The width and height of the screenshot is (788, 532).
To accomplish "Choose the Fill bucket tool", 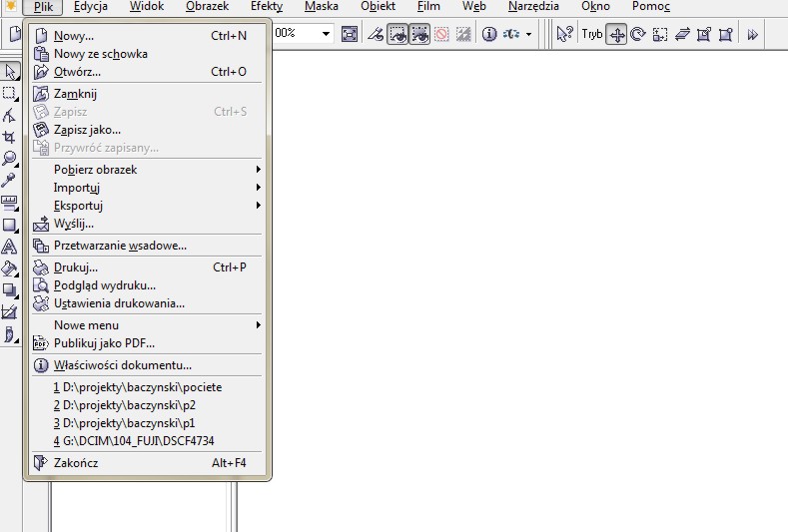I will pos(10,268).
